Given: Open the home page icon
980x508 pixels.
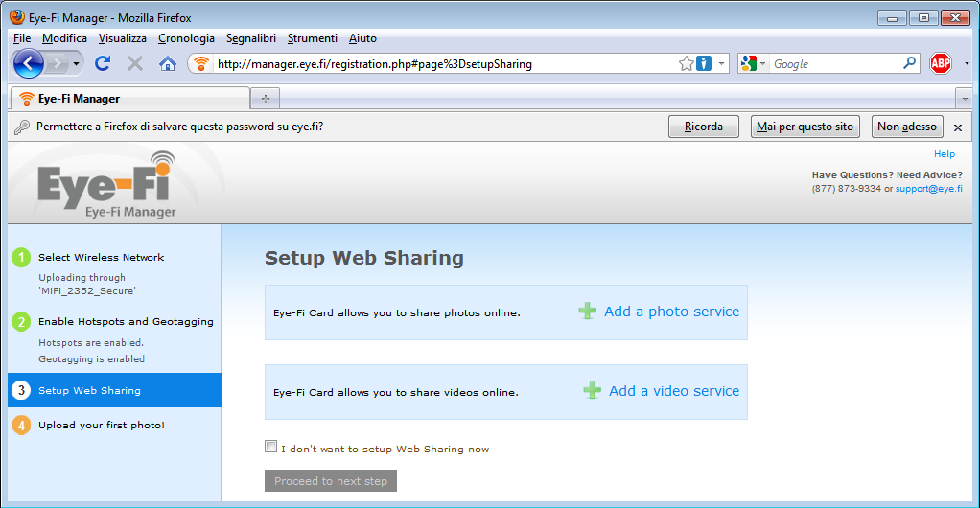Looking at the screenshot, I should pos(168,63).
